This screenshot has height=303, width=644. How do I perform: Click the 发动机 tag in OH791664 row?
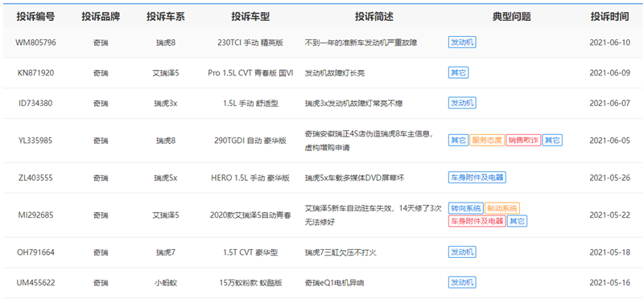click(462, 252)
